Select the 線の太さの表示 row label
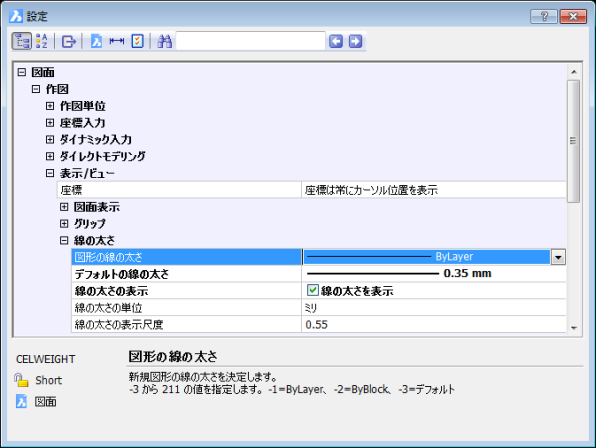Screen dimensions: 596x448 click(x=111, y=291)
